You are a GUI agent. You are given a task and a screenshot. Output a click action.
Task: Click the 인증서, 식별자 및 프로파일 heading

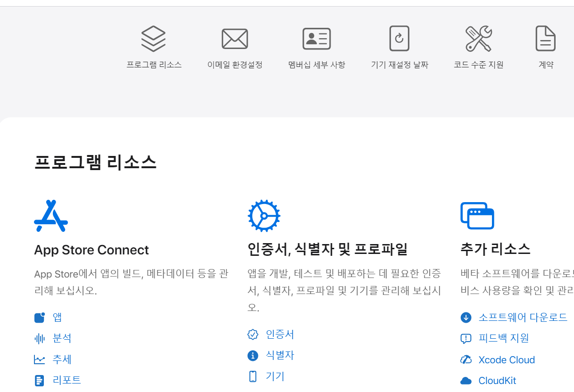pos(327,249)
